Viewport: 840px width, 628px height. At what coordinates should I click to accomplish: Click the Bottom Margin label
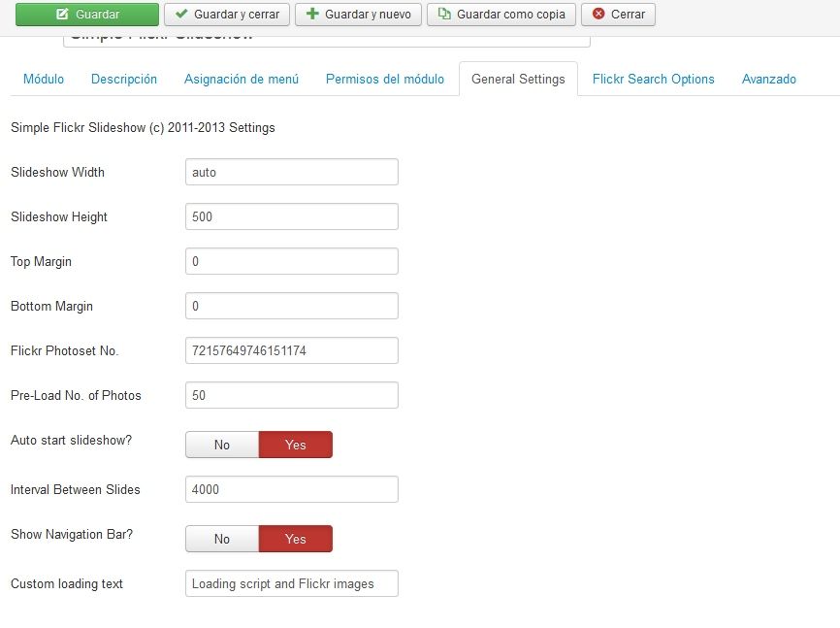click(52, 306)
